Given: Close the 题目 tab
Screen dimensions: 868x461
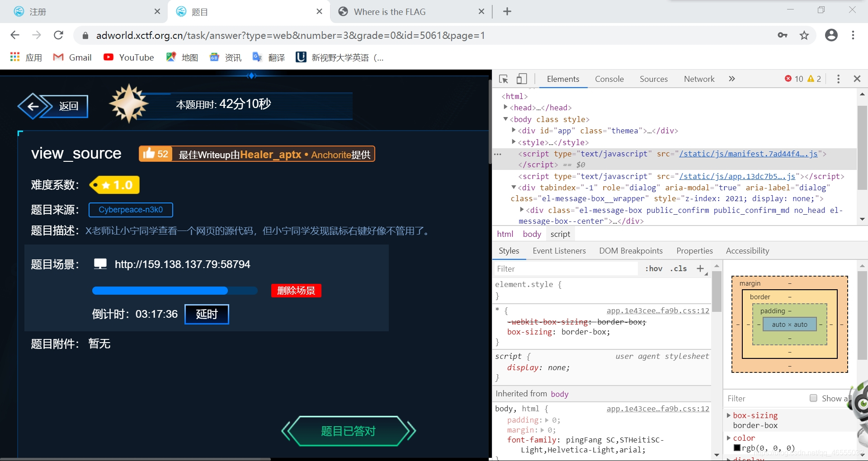Looking at the screenshot, I should click(x=320, y=12).
